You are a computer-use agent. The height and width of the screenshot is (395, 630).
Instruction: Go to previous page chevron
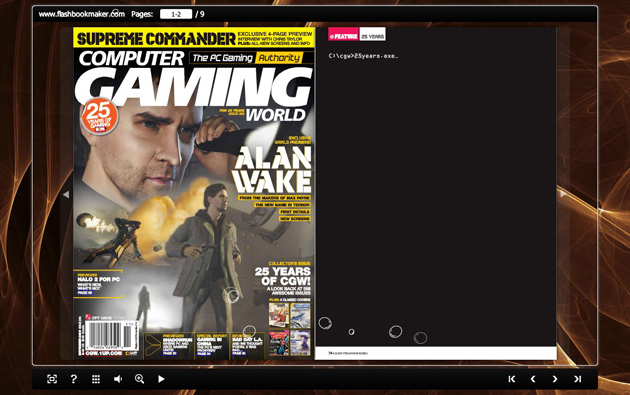click(x=533, y=379)
